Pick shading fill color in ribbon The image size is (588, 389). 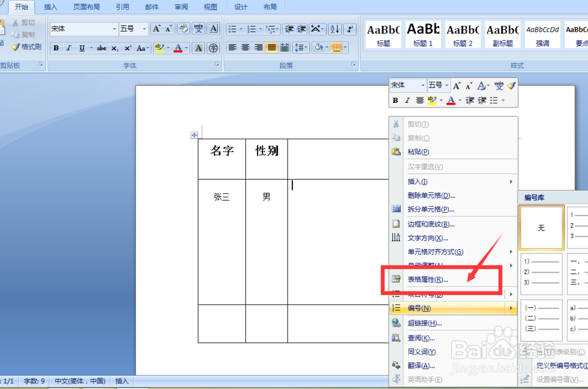(318, 48)
